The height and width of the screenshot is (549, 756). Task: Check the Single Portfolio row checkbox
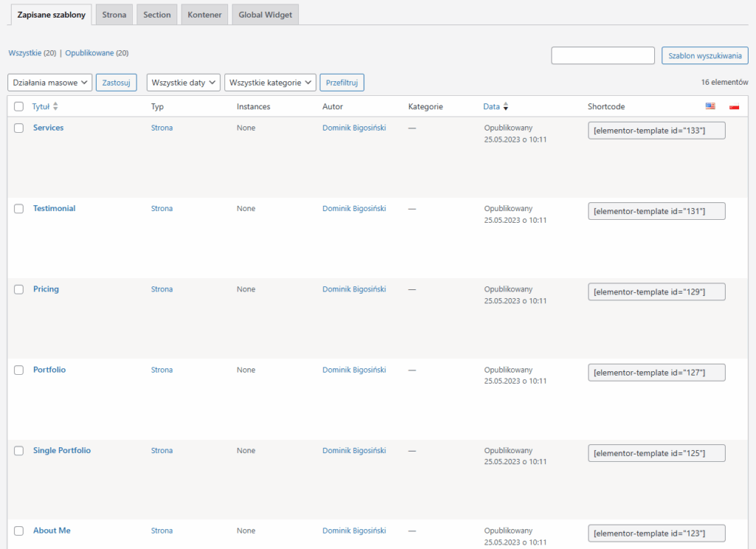[x=19, y=451]
